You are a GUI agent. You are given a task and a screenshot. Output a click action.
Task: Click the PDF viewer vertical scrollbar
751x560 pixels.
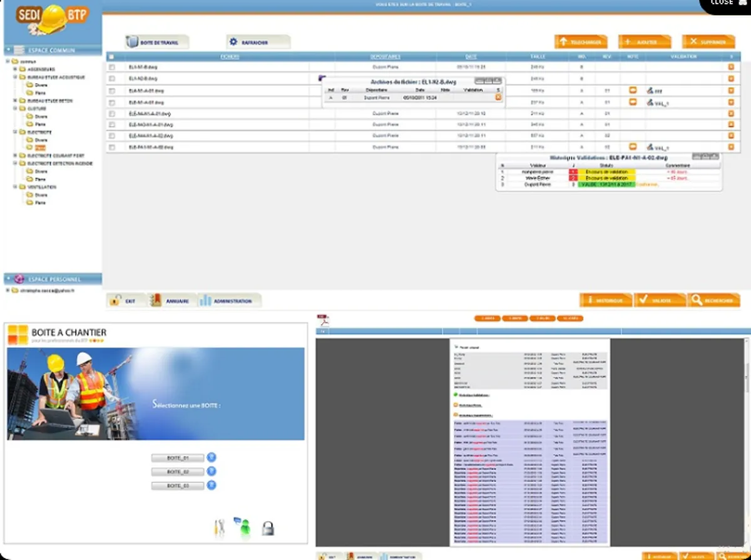coord(748,441)
